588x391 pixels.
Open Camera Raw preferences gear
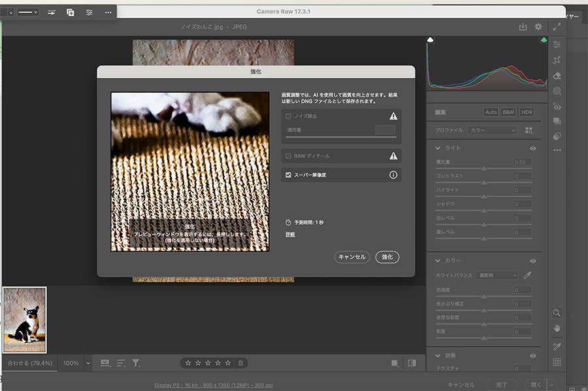538,27
